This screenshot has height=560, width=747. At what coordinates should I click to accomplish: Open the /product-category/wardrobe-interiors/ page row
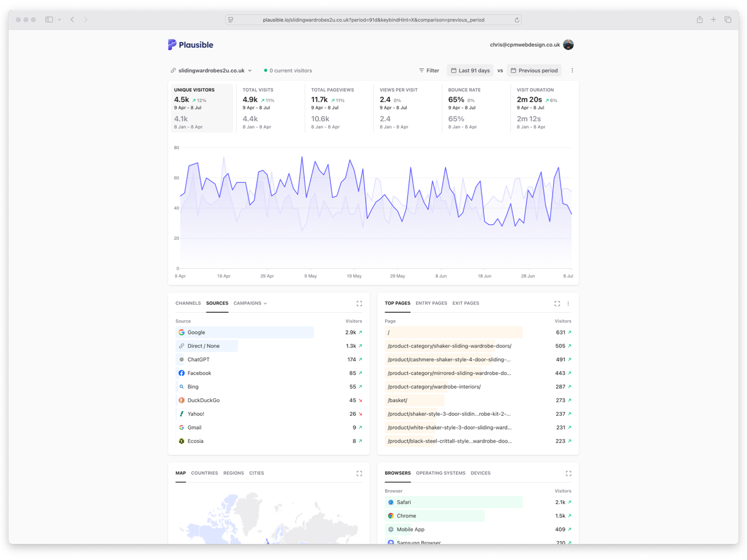[478, 387]
